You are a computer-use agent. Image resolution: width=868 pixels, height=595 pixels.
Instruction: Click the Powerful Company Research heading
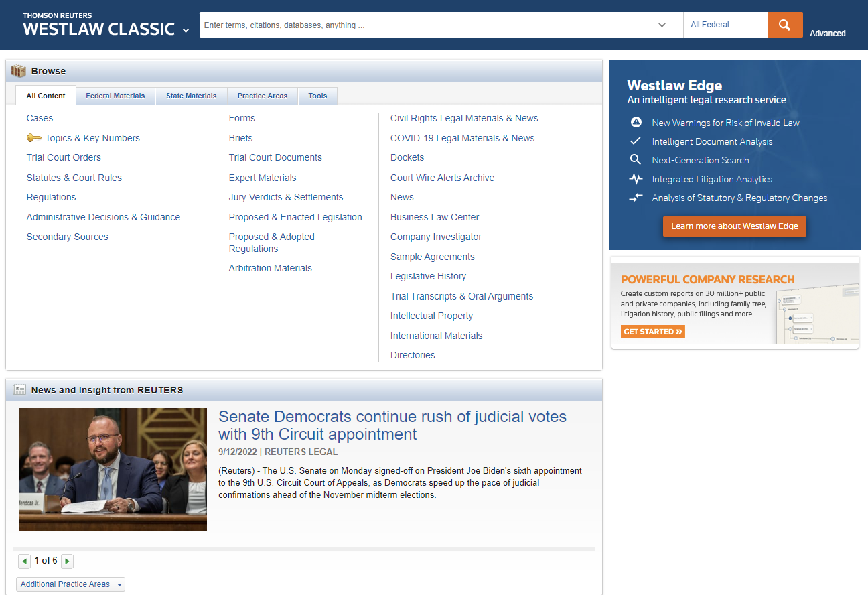(707, 279)
